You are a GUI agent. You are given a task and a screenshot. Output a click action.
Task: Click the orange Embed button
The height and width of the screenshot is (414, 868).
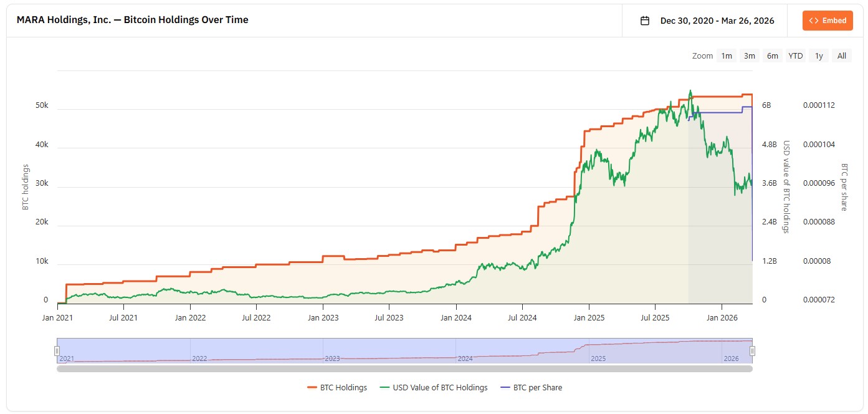(x=827, y=20)
